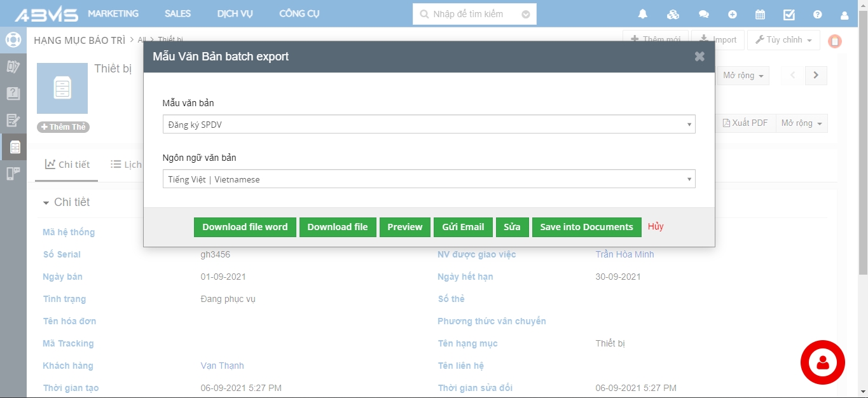Open the MARKETING menu

113,14
